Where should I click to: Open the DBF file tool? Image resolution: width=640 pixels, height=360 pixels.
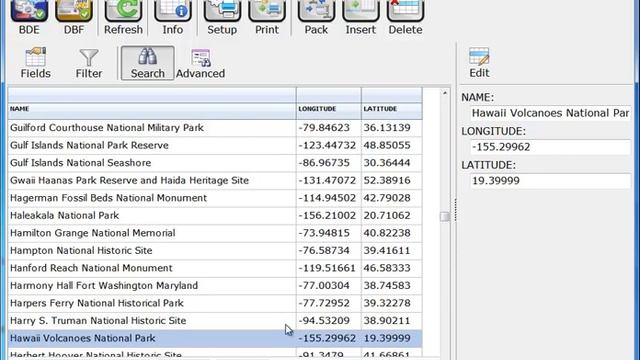pos(74,18)
